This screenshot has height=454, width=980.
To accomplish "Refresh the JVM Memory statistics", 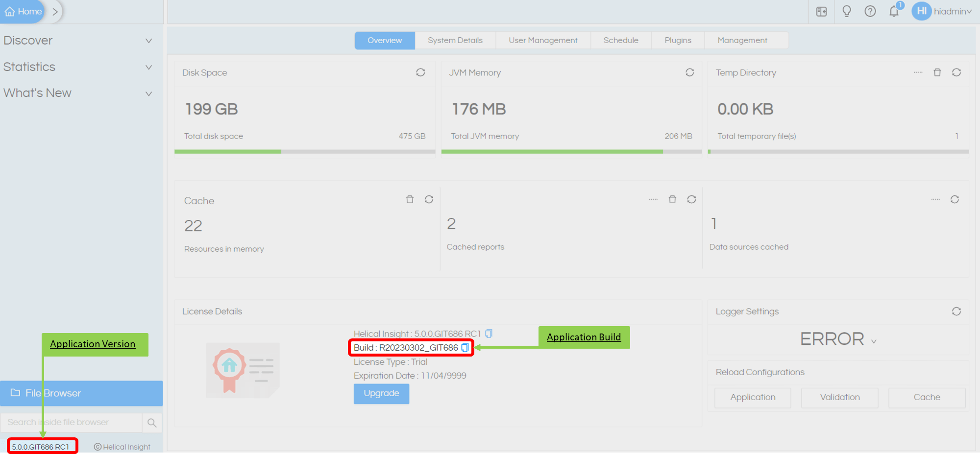I will [689, 72].
